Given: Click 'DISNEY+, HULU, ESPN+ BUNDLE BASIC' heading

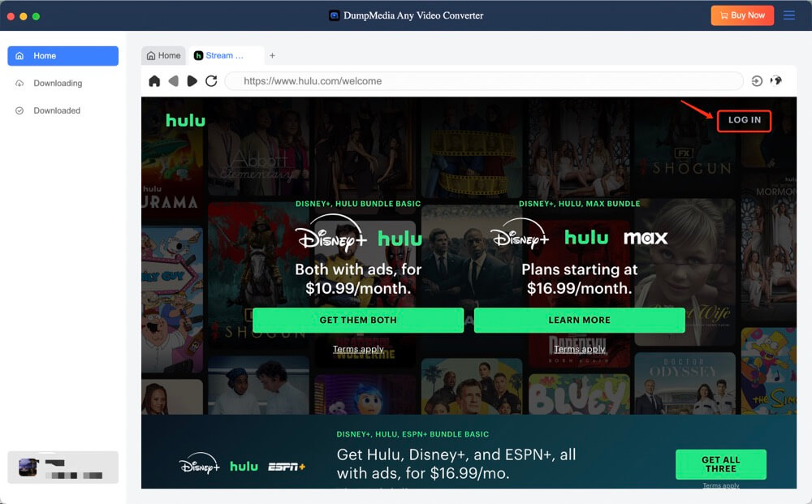Looking at the screenshot, I should coord(412,434).
